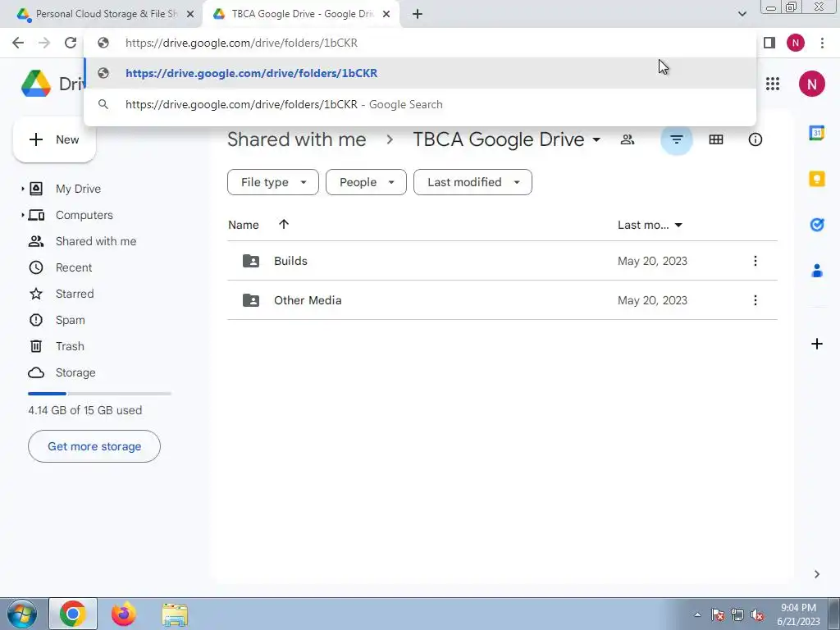Open the Google Tasks side panel icon
Image resolution: width=840 pixels, height=630 pixels.
(x=816, y=225)
